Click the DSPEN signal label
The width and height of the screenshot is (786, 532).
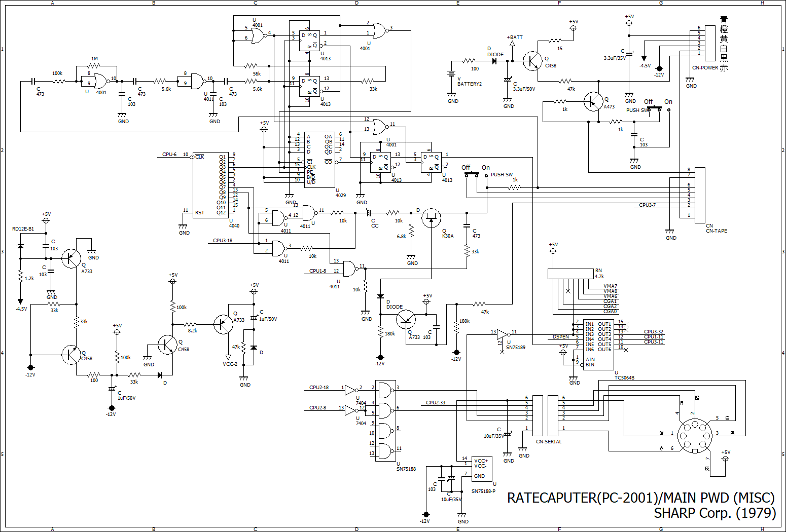tap(561, 337)
